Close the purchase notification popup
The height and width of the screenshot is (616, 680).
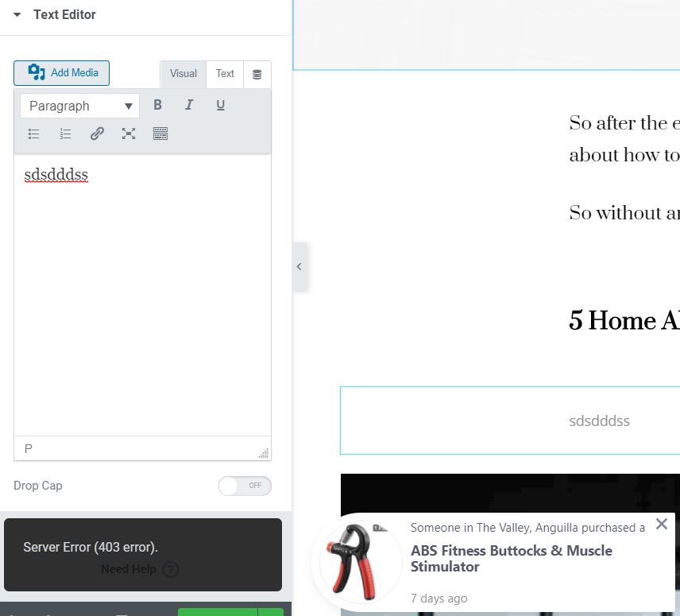click(x=662, y=524)
